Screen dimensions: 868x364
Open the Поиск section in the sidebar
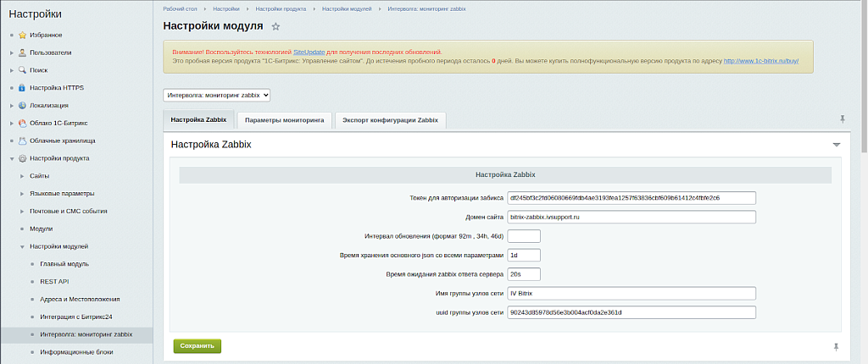click(38, 70)
